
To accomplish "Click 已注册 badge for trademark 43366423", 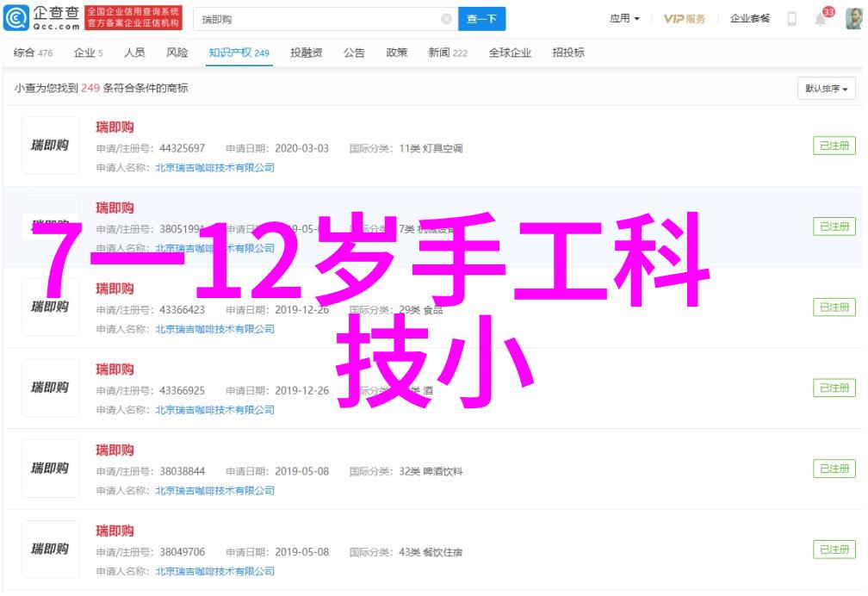I will point(834,307).
